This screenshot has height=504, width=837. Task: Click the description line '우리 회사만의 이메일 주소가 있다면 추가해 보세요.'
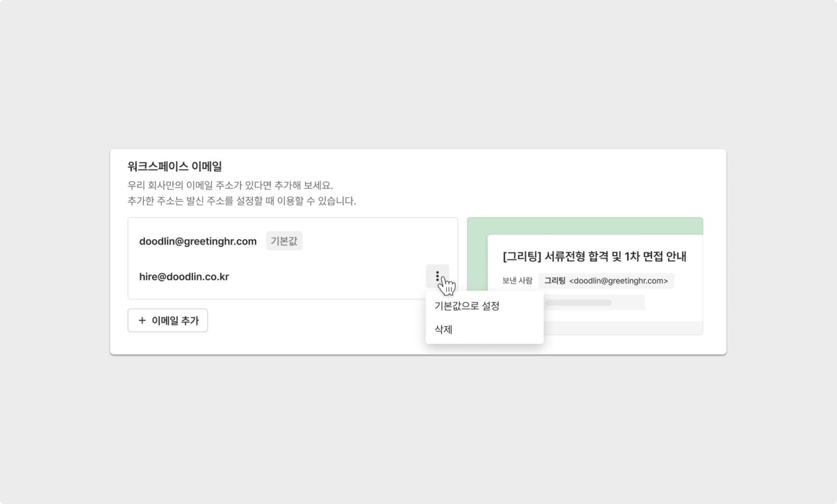[230, 186]
